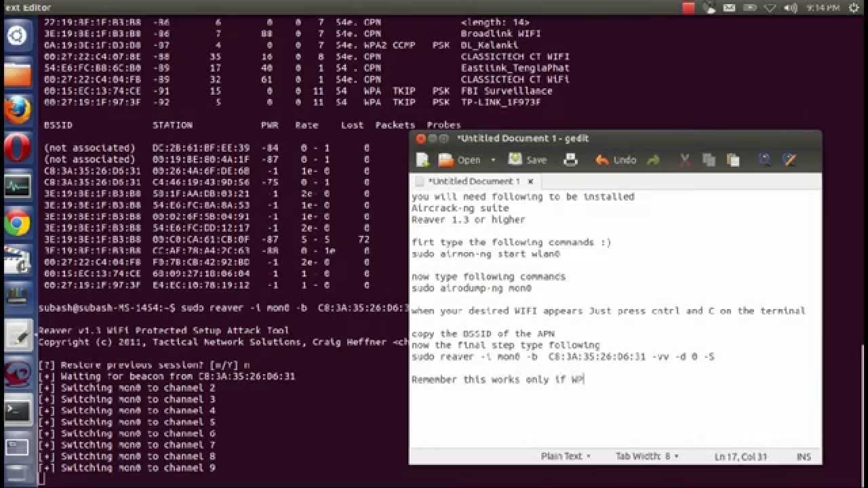This screenshot has height=488, width=868.
Task: Save the document with the Save button
Action: pos(526,159)
